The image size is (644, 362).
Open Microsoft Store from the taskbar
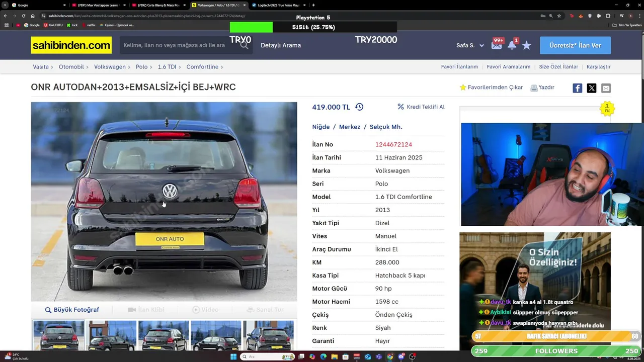pyautogui.click(x=346, y=356)
